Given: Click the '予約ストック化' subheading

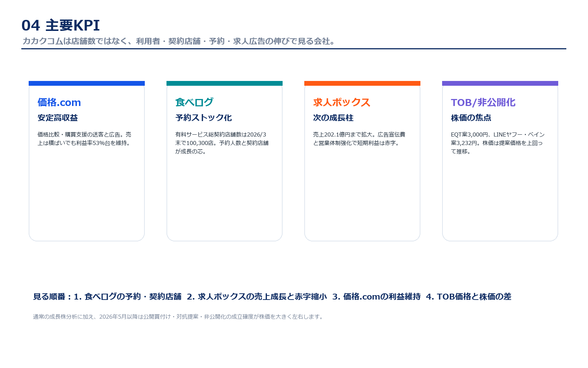Looking at the screenshot, I should (x=204, y=118).
